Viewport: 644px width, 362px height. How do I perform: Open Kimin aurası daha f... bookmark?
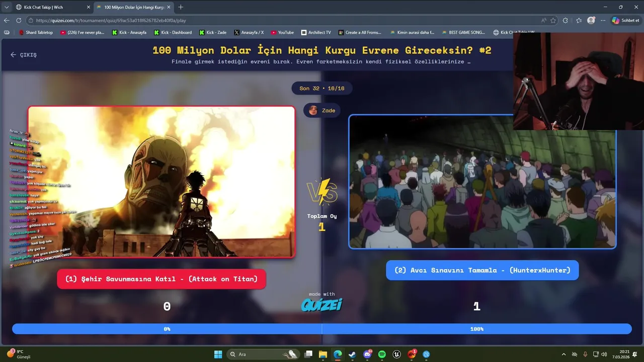[412, 32]
